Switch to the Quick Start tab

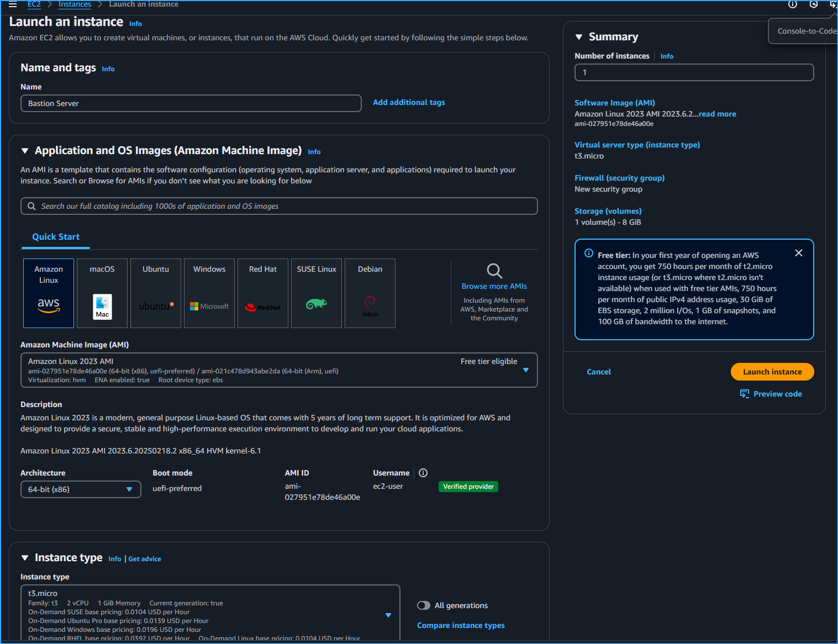point(55,236)
